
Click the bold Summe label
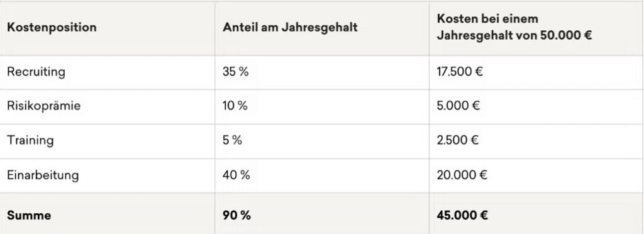click(29, 215)
